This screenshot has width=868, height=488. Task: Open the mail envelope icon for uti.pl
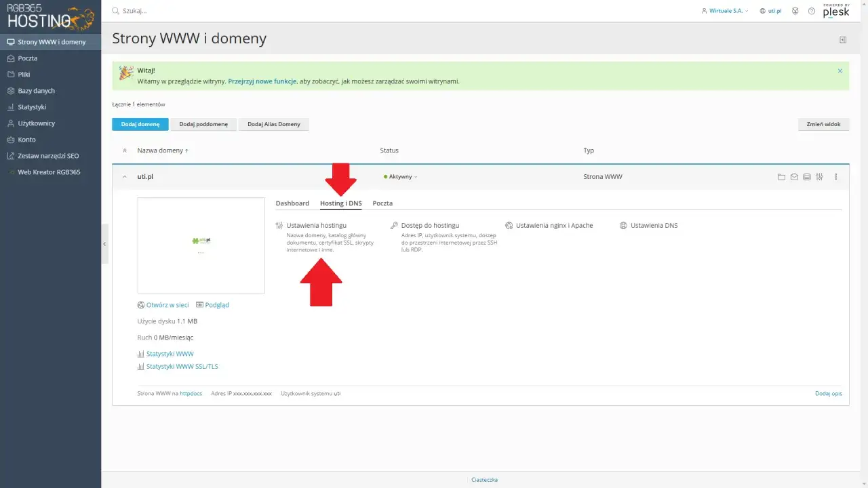coord(794,177)
